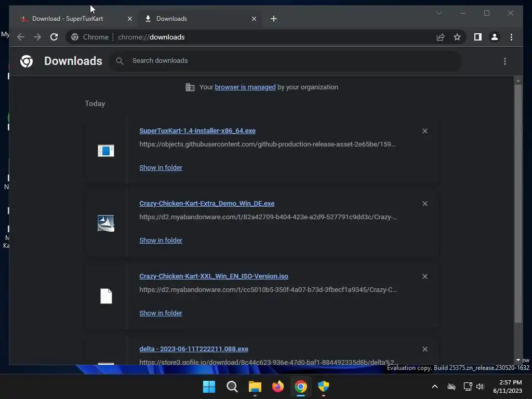Share this page icon

(x=441, y=37)
